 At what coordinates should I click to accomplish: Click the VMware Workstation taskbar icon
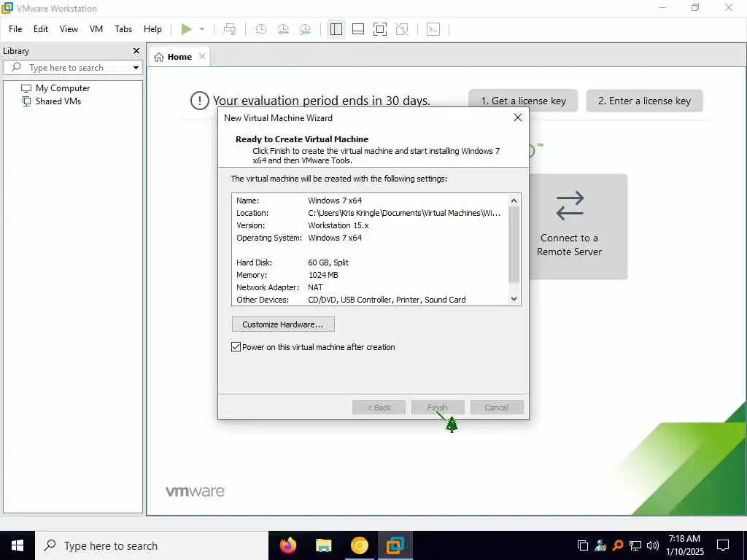(x=395, y=545)
